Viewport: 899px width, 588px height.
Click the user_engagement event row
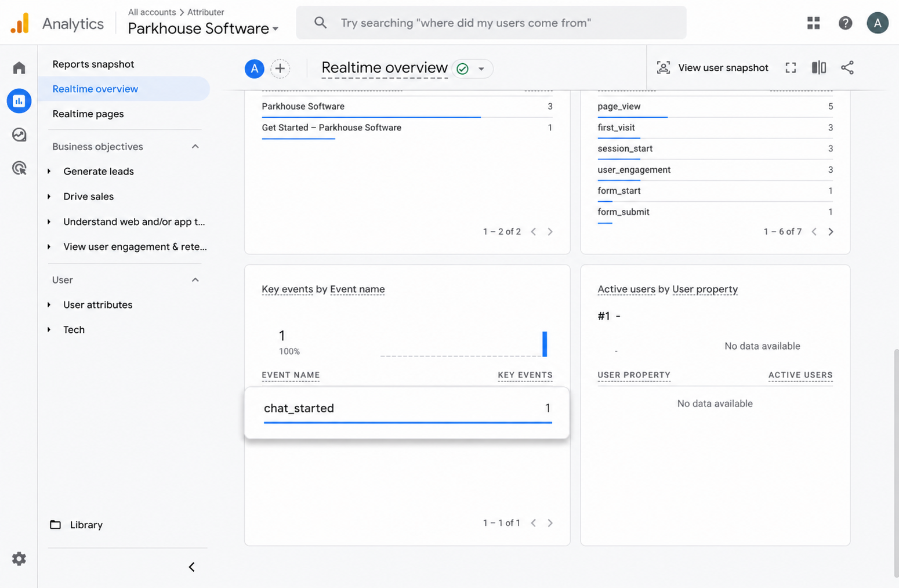(x=715, y=170)
